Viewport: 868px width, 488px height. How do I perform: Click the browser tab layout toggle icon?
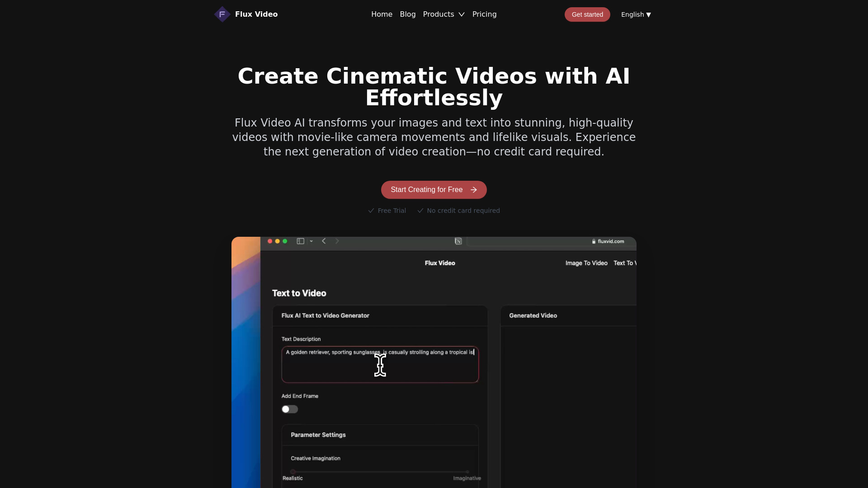(x=301, y=241)
